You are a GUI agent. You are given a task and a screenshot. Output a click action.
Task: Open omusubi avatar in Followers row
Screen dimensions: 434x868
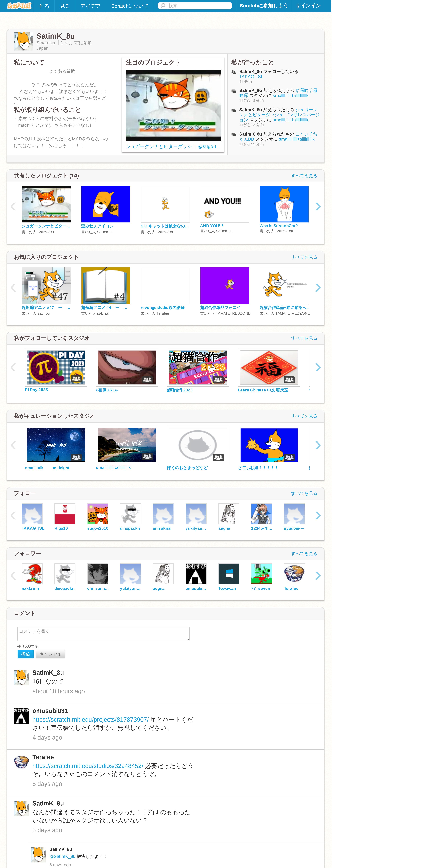(x=196, y=574)
